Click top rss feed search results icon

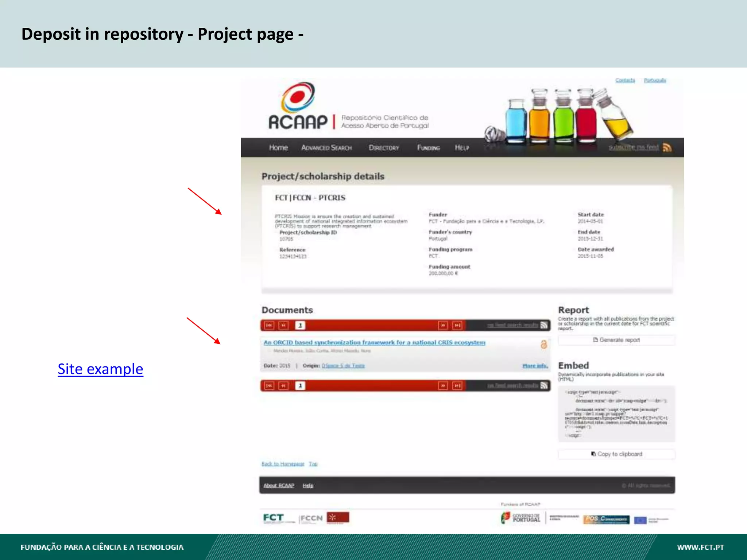544,325
